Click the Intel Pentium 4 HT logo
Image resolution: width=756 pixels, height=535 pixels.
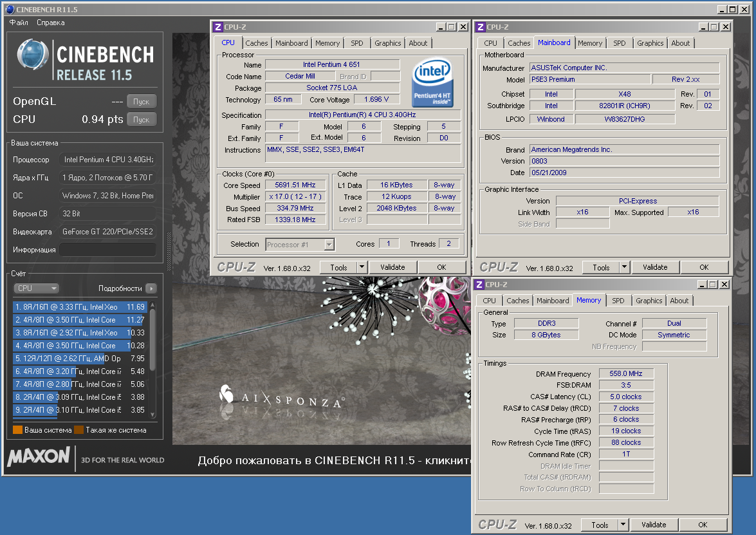pyautogui.click(x=432, y=82)
